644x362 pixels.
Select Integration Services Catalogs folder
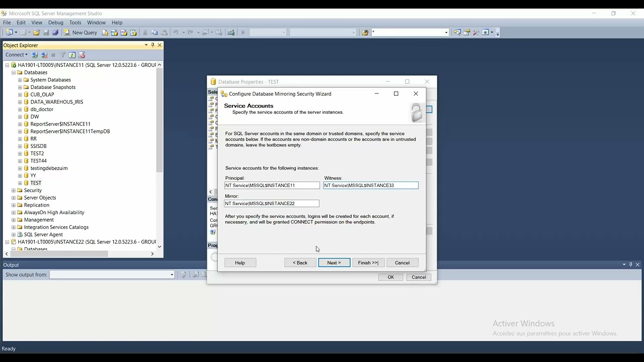[56, 227]
